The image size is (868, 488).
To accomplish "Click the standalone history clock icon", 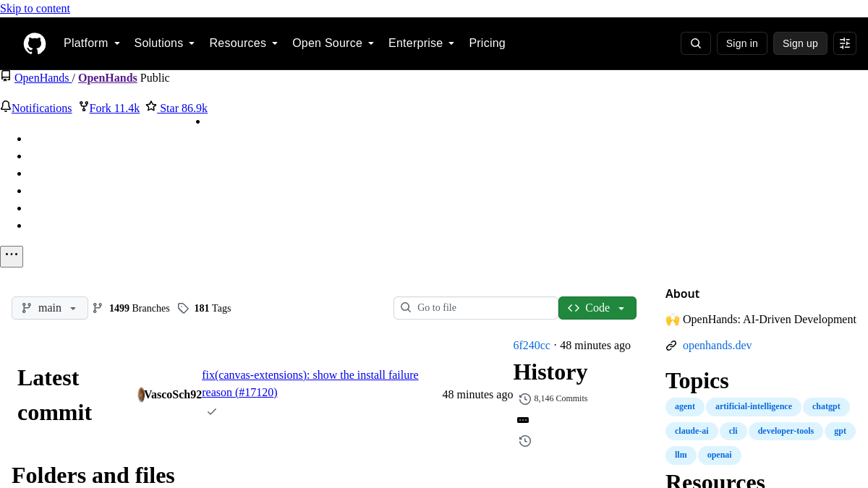I will [525, 441].
